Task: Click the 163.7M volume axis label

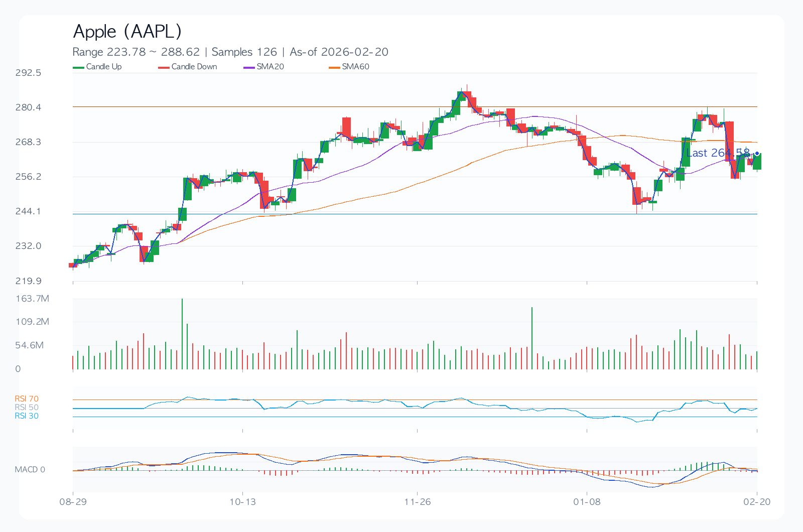Action: 32,299
